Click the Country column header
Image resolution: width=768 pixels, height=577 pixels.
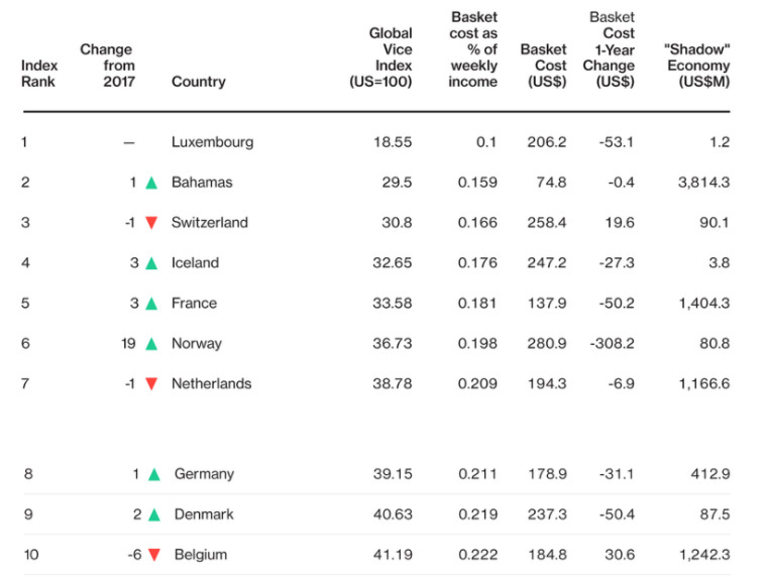[198, 81]
